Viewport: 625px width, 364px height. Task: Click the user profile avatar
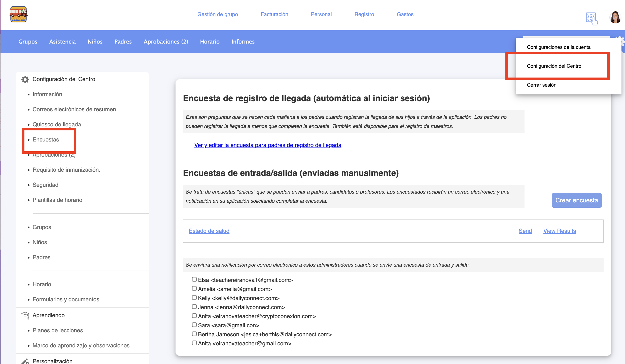point(615,18)
